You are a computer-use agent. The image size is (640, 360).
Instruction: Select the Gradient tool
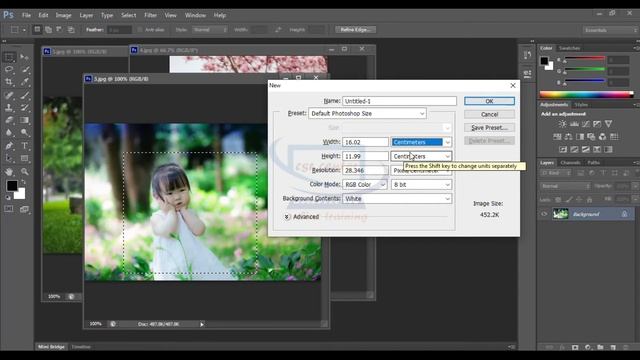coord(24,120)
